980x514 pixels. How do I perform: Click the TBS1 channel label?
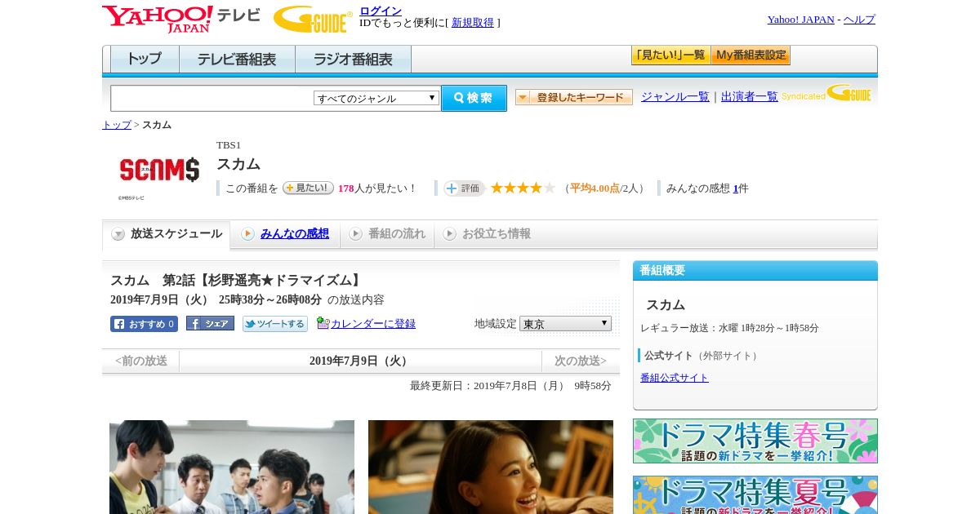(x=229, y=145)
